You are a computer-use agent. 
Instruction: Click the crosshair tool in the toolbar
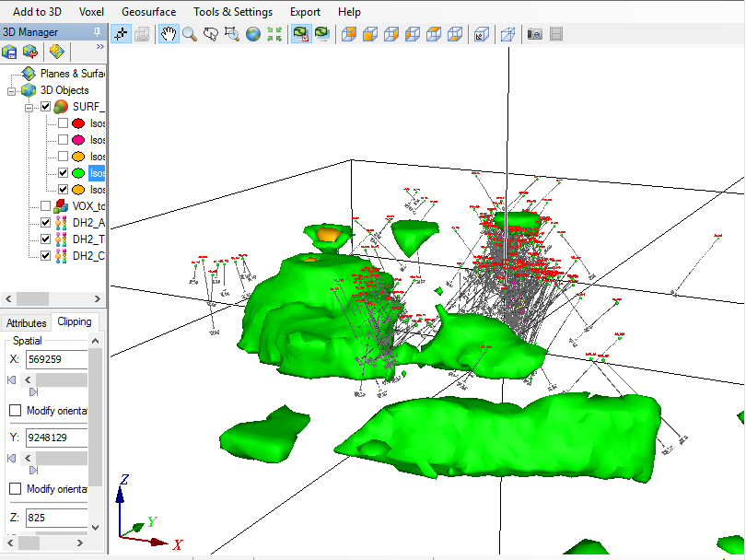point(121,34)
